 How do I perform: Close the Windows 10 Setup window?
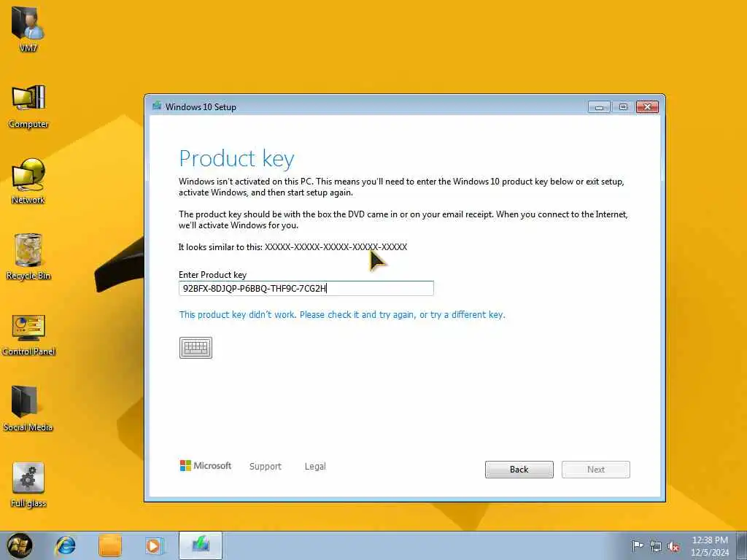click(648, 107)
